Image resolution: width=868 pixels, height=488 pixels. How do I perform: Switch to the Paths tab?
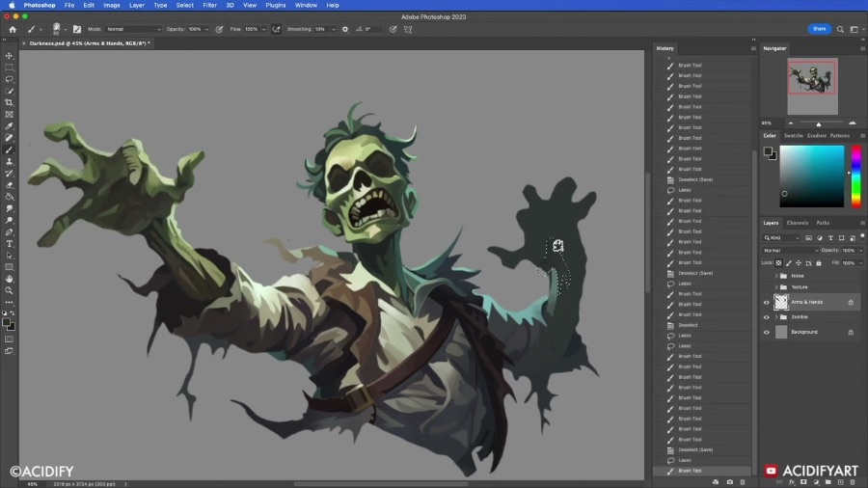pyautogui.click(x=823, y=223)
